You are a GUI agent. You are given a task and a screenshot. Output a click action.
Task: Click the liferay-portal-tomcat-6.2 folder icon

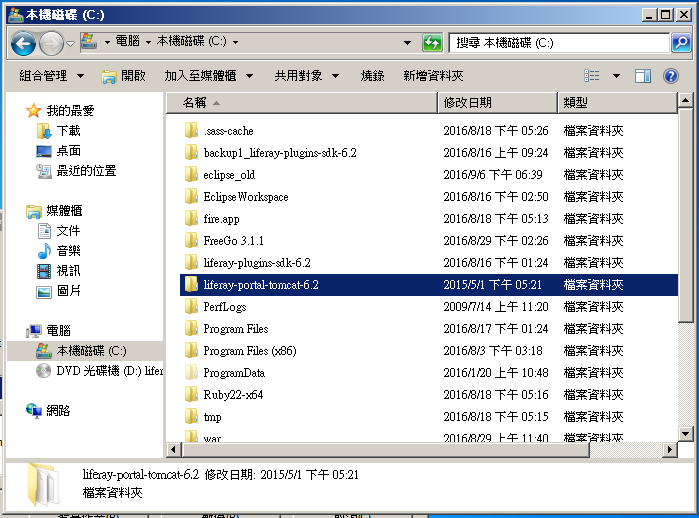[x=191, y=284]
